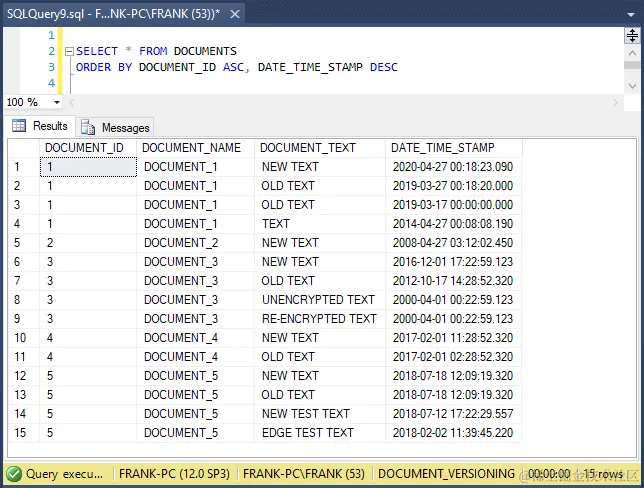Click the DOCUMENT_NAME column header
The height and width of the screenshot is (488, 644).
[196, 148]
